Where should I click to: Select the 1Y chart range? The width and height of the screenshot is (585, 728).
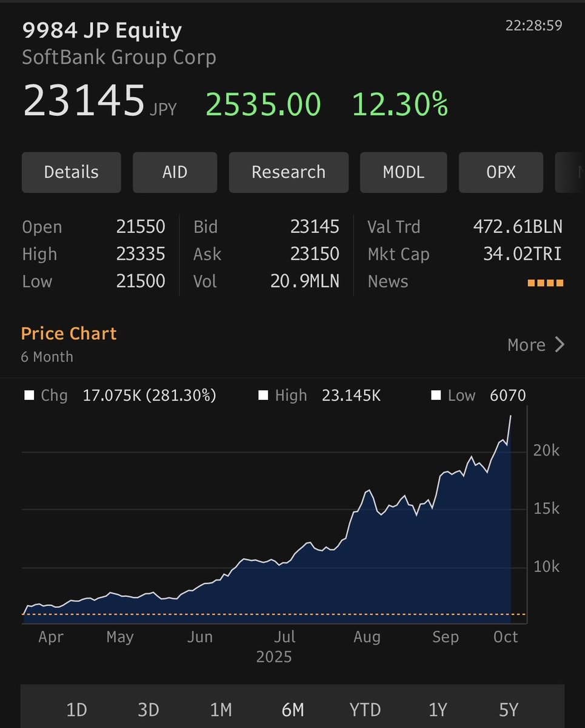click(437, 709)
